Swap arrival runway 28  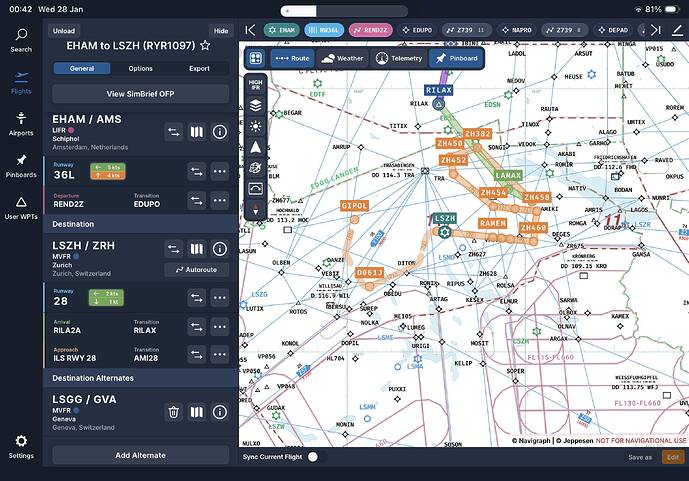(x=196, y=298)
